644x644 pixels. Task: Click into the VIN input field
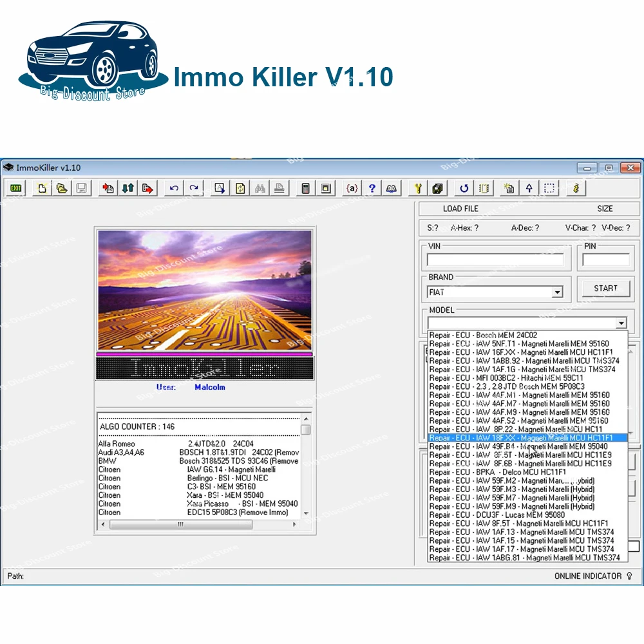495,260
